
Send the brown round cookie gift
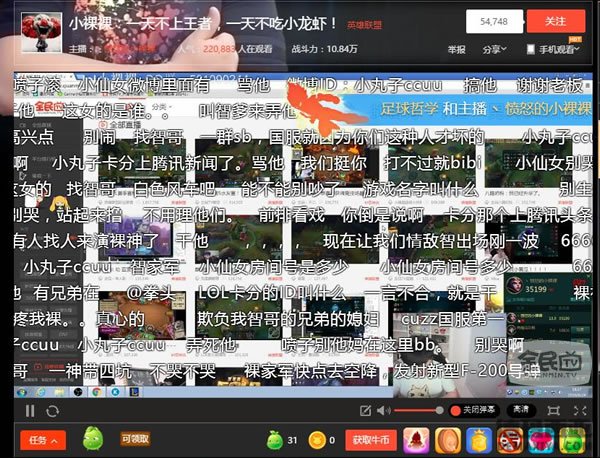coord(448,440)
